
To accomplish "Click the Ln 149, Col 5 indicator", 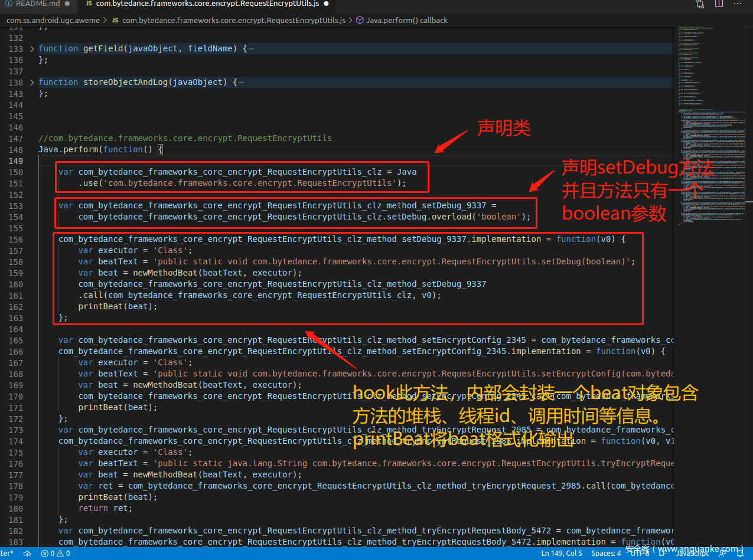I will (x=562, y=554).
